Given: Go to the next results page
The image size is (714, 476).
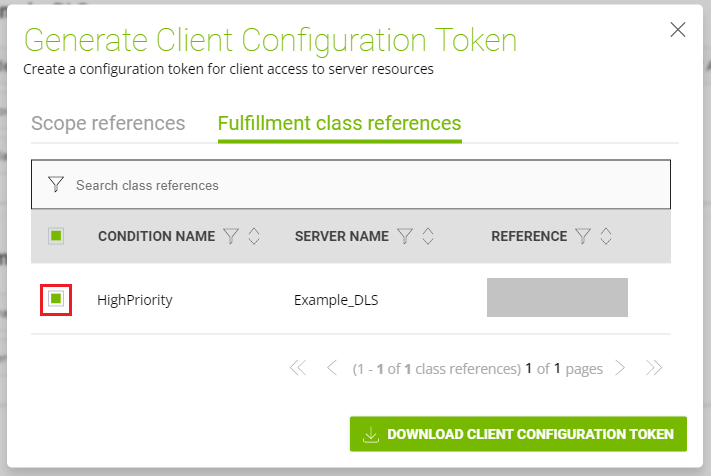Looking at the screenshot, I should click(x=620, y=368).
